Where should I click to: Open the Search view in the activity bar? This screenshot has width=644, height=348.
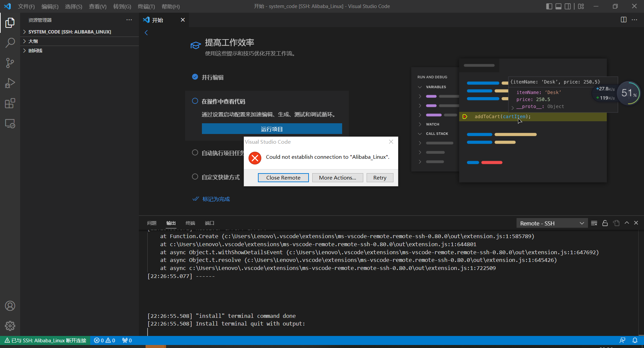click(x=10, y=43)
